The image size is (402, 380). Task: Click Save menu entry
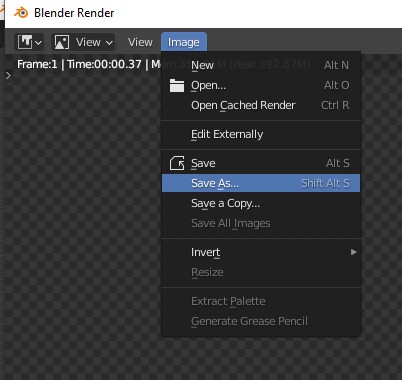pos(261,163)
